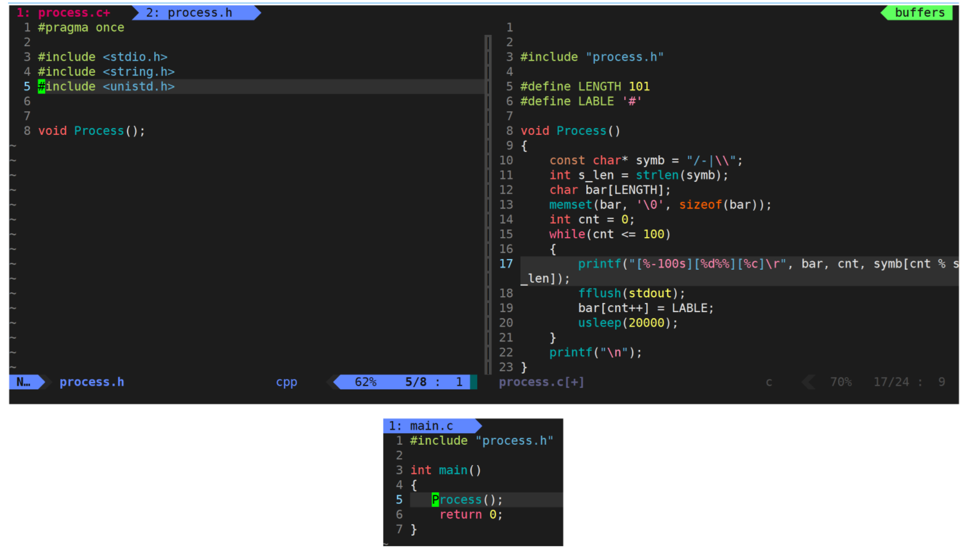
Task: Click the "#define LABLE '#'" line
Action: pos(581,101)
